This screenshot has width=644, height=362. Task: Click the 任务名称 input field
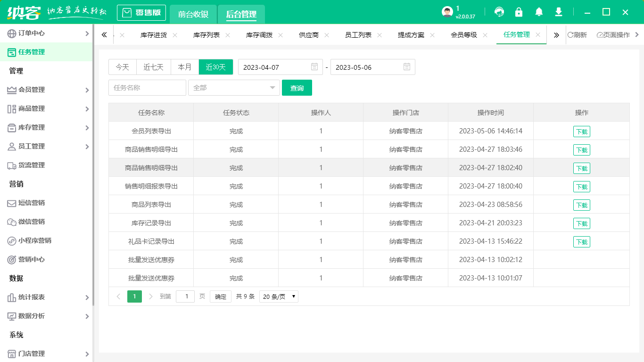click(x=147, y=88)
